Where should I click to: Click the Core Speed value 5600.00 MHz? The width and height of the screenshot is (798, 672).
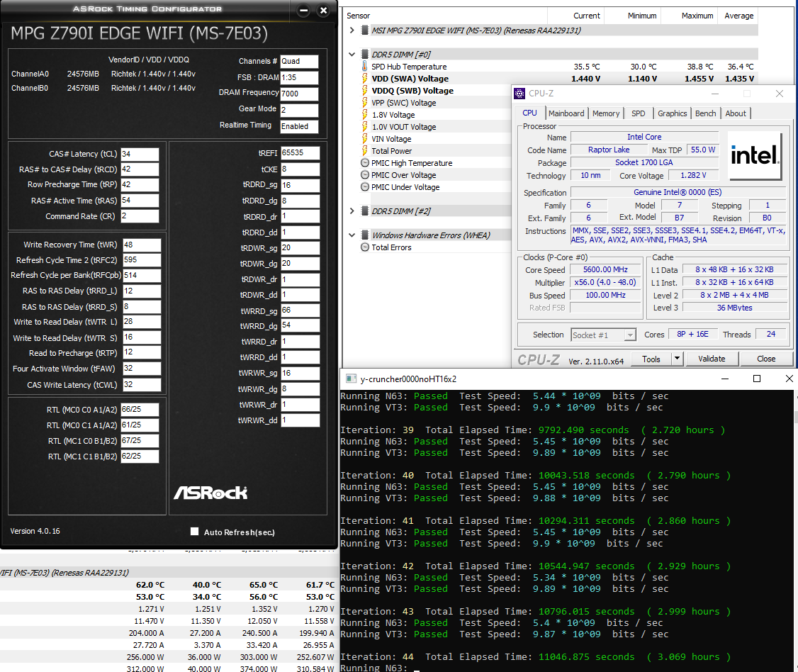click(605, 270)
